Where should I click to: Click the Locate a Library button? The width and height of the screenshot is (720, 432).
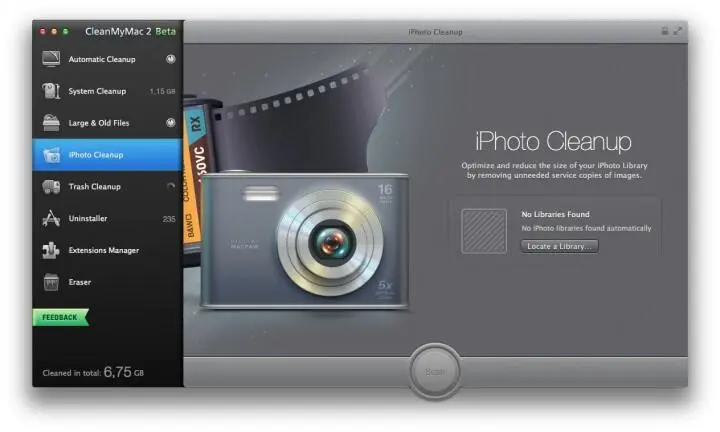(x=559, y=246)
